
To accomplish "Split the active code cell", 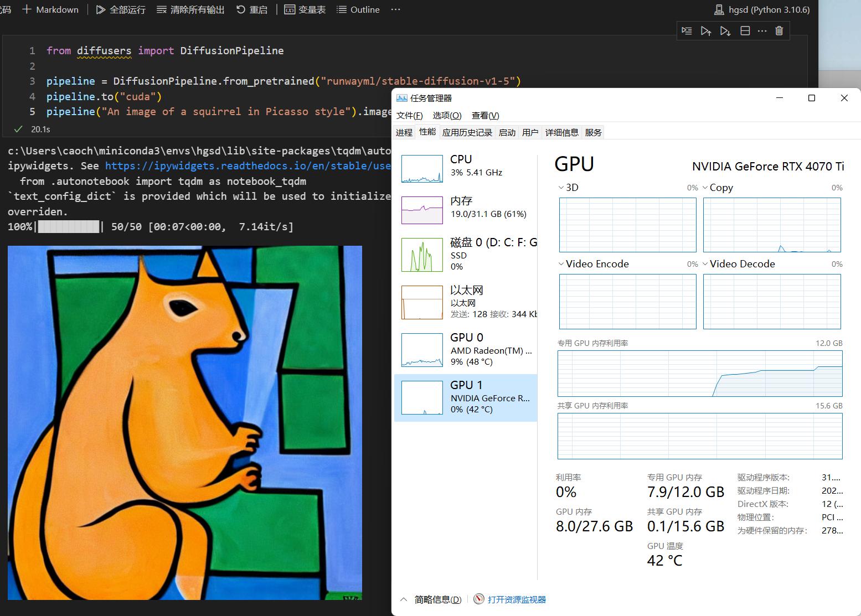I will [745, 31].
